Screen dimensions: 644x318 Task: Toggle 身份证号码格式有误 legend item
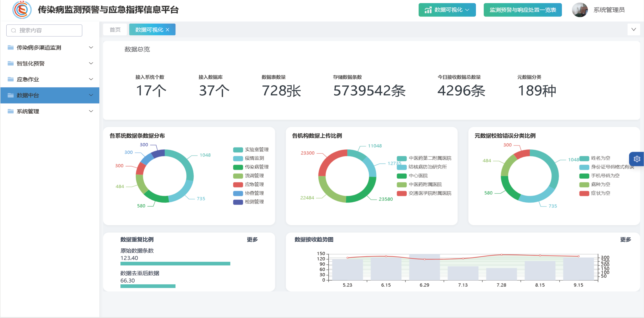tap(606, 167)
